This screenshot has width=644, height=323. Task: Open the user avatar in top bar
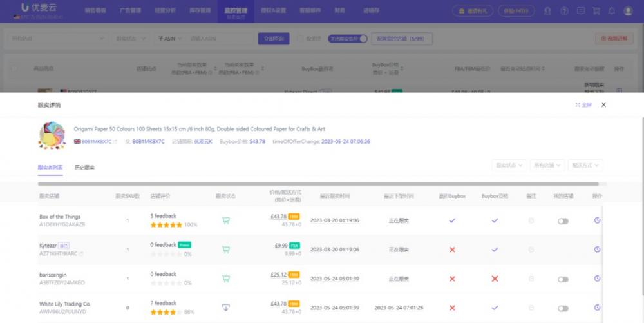point(628,11)
